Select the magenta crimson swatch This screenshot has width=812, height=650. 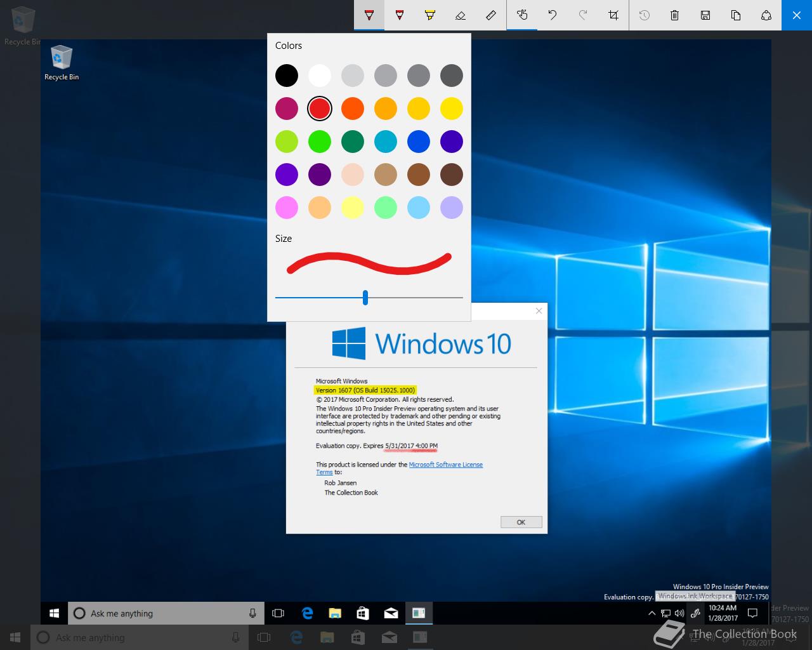[287, 109]
